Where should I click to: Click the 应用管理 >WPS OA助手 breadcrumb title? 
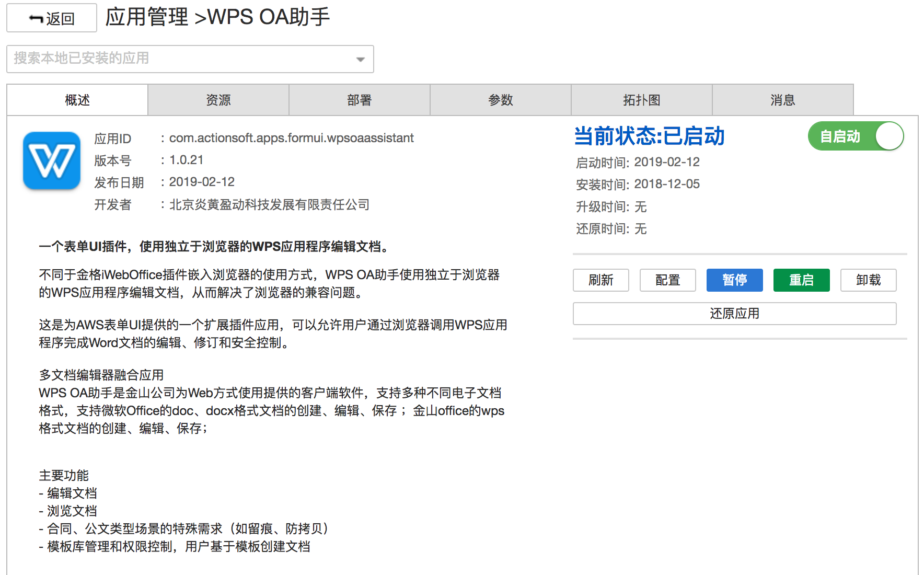pos(218,17)
